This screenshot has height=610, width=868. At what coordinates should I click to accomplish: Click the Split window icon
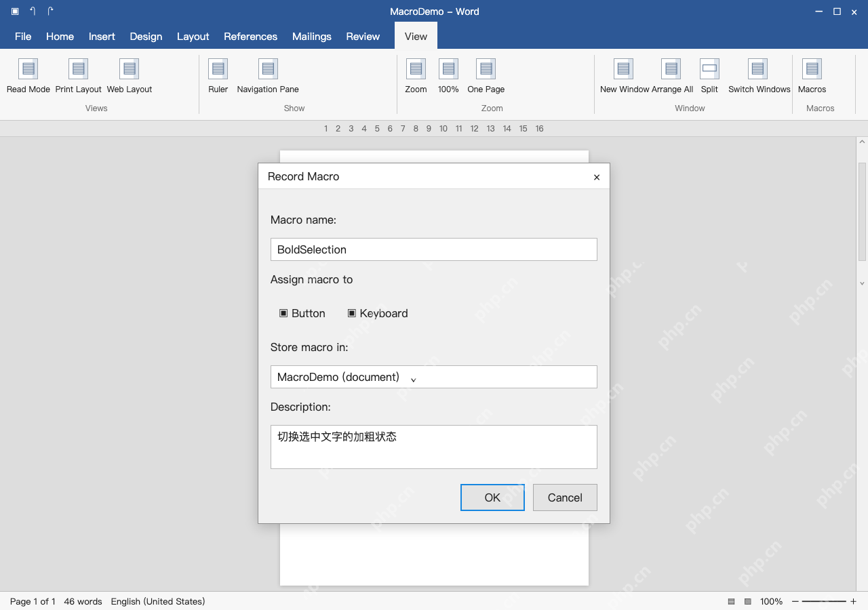[x=709, y=68]
